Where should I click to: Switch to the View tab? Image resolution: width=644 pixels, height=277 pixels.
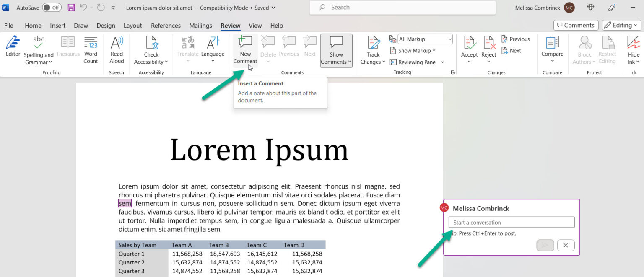click(x=255, y=26)
